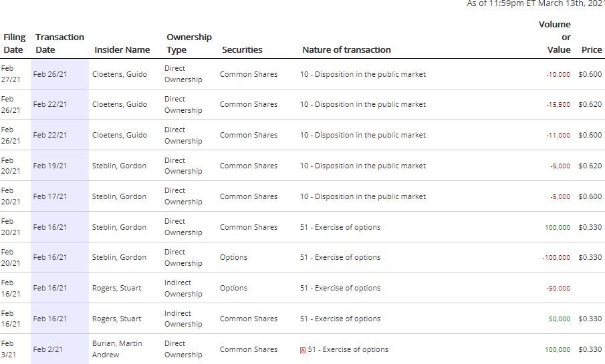
Task: Click the red amended-filing icon beside Burian's transaction
Action: click(x=303, y=350)
